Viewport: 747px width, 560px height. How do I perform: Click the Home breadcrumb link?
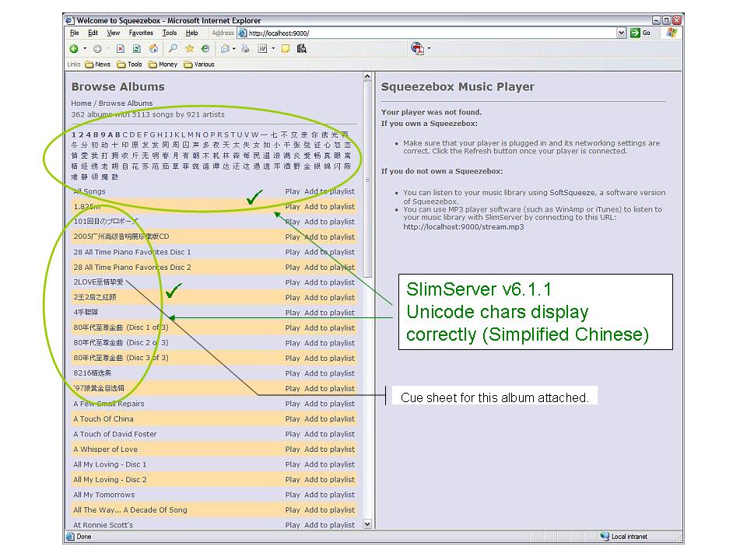pos(81,103)
